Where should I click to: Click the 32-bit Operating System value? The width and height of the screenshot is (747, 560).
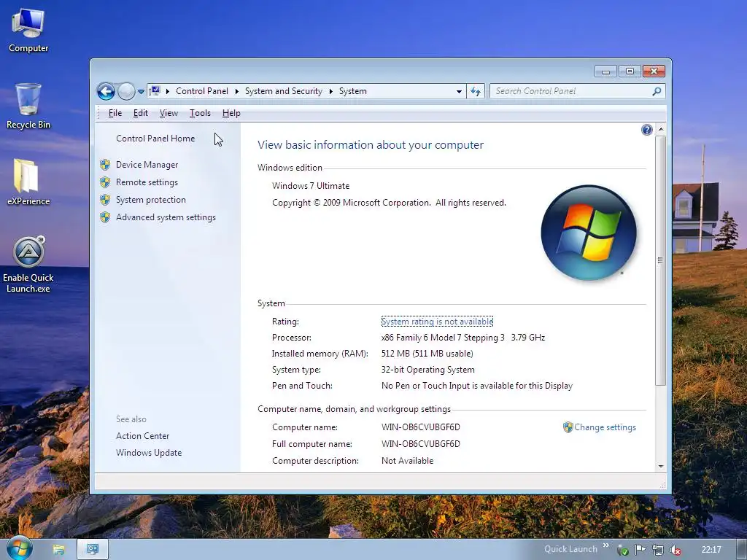[x=427, y=370]
